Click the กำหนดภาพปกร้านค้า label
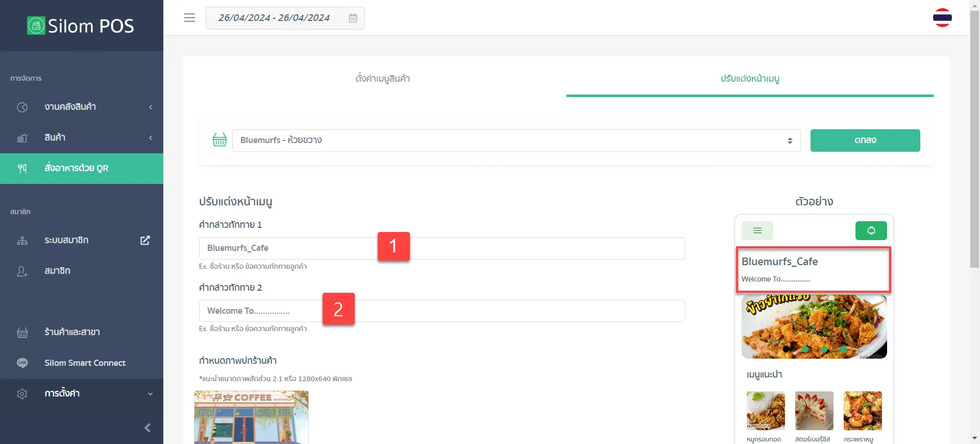The image size is (980, 444). point(238,361)
